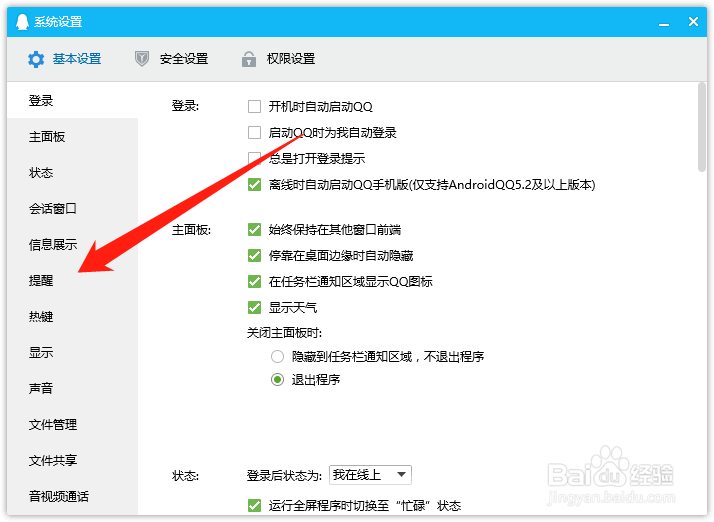Go to 提醒 in the sidebar
Image resolution: width=714 pixels, height=522 pixels.
72,280
